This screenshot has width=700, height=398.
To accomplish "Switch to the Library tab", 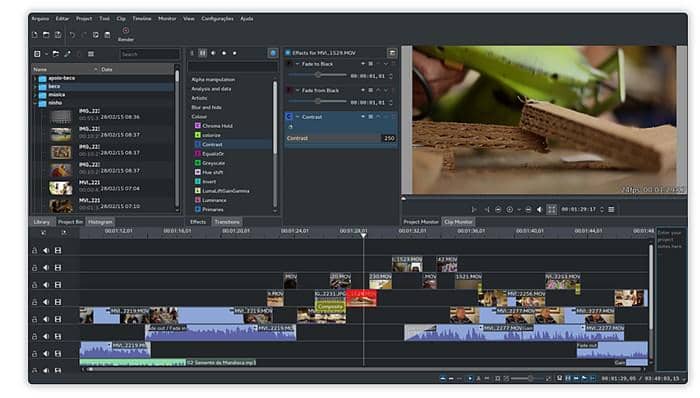I will pos(42,222).
